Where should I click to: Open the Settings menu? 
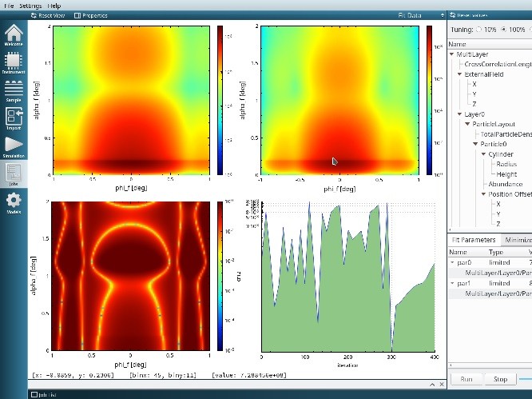coord(30,5)
